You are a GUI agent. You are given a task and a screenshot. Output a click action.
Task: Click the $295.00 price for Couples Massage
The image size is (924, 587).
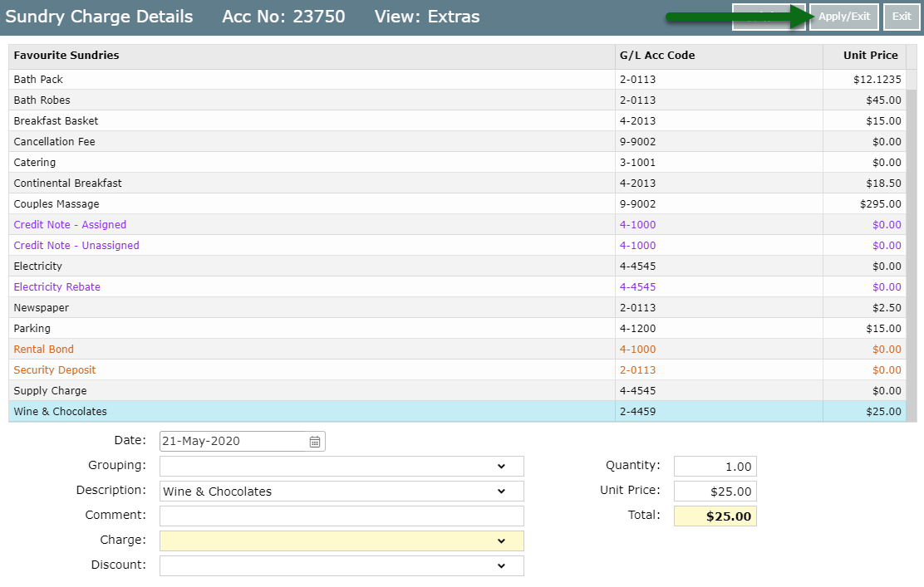pos(881,203)
